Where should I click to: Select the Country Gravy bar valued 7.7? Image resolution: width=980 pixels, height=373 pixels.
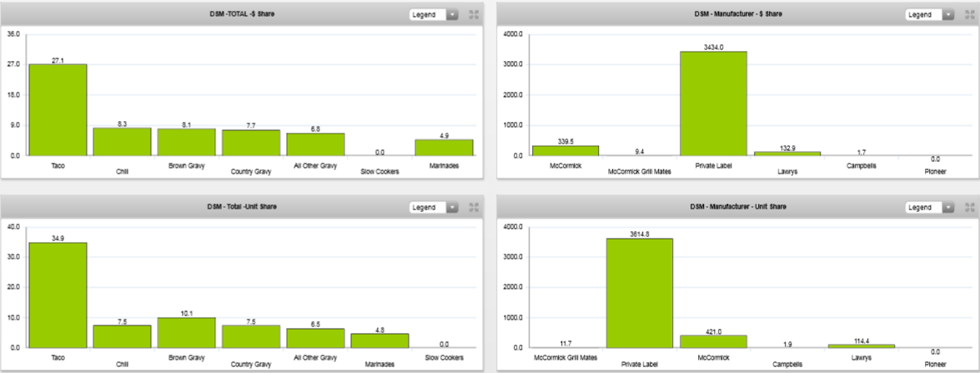click(x=250, y=143)
